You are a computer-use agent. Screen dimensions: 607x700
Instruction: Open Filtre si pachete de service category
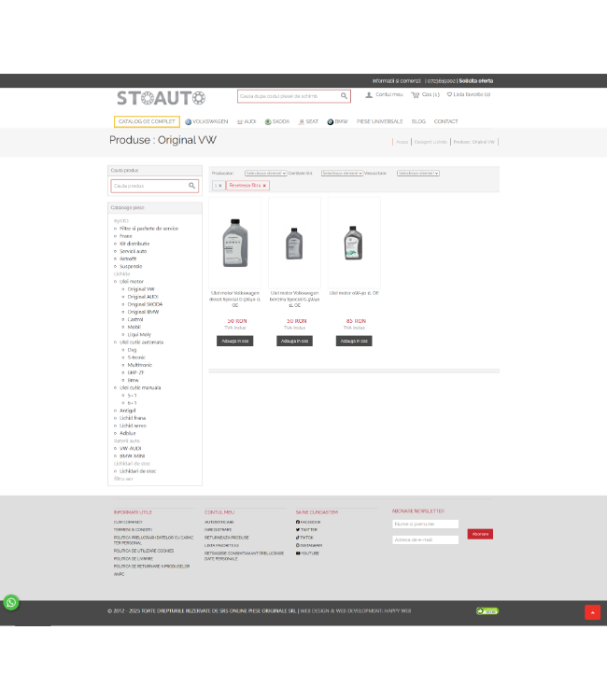(148, 229)
